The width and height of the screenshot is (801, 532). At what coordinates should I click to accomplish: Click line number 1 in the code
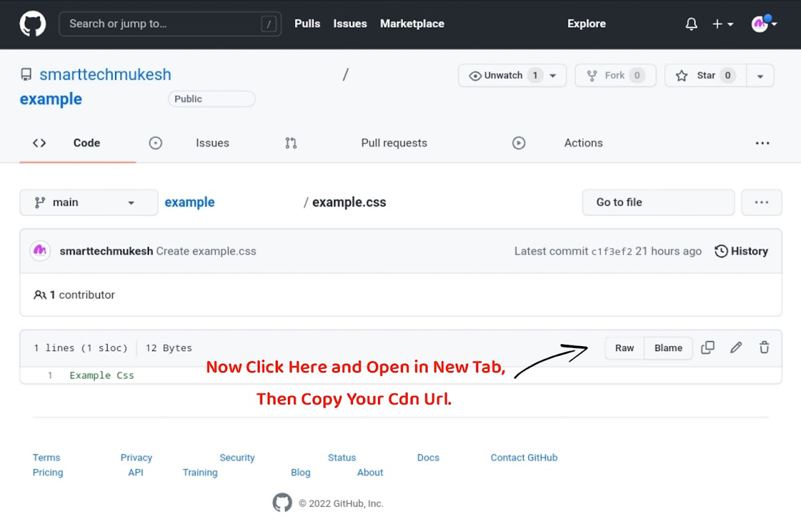coord(50,376)
